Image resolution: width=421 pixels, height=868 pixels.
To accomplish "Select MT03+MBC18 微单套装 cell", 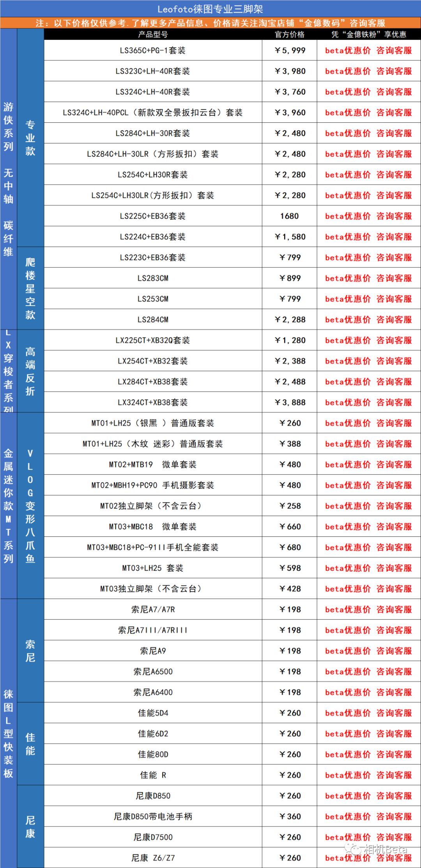I will pyautogui.click(x=153, y=526).
